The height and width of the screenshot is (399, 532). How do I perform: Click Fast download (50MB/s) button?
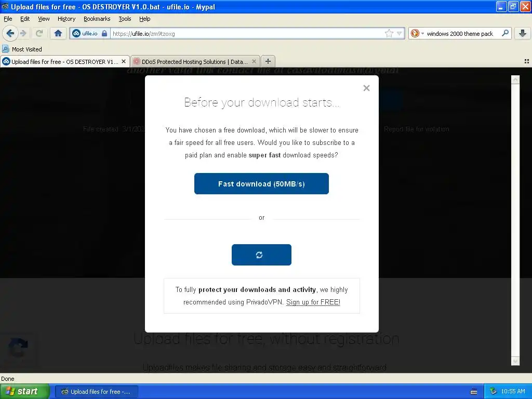pyautogui.click(x=261, y=183)
